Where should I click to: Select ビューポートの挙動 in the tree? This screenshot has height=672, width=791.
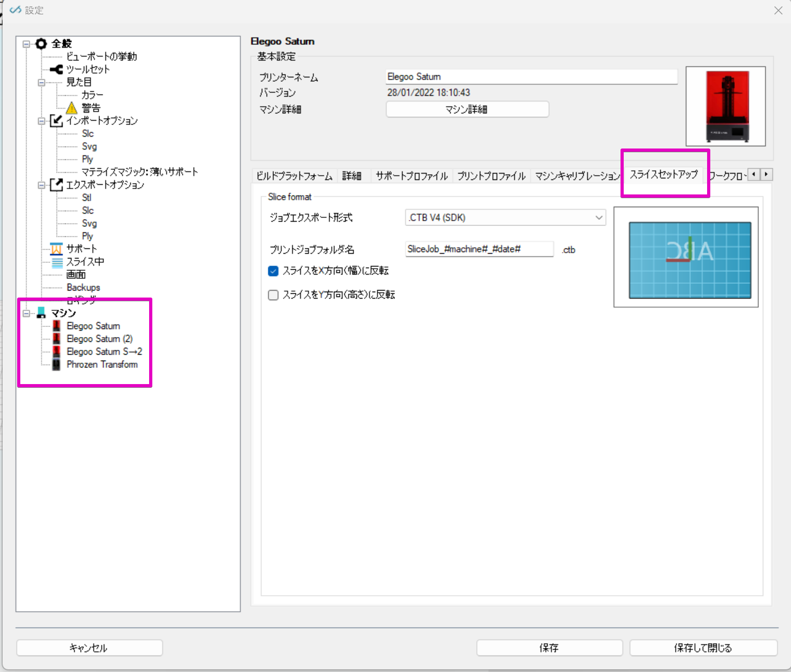[x=102, y=57]
